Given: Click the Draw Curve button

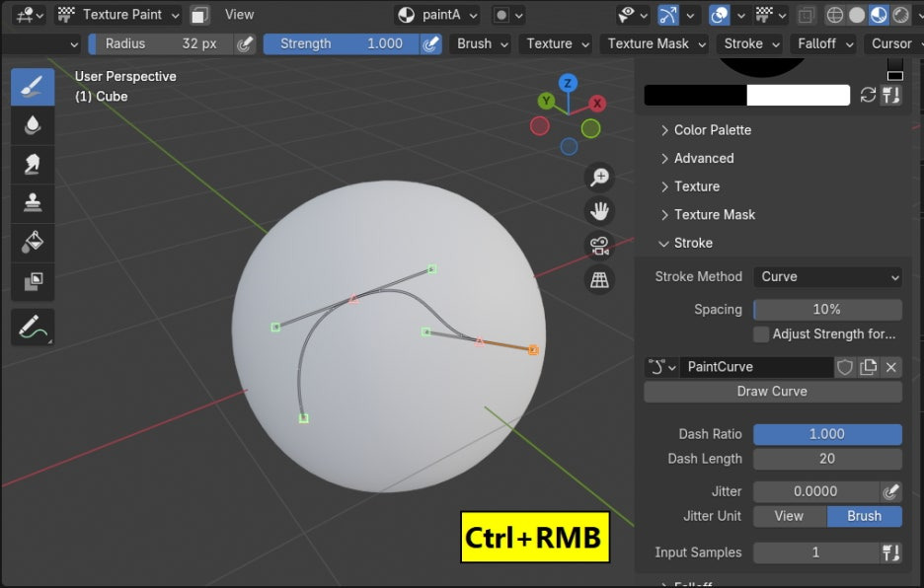Looking at the screenshot, I should (773, 392).
